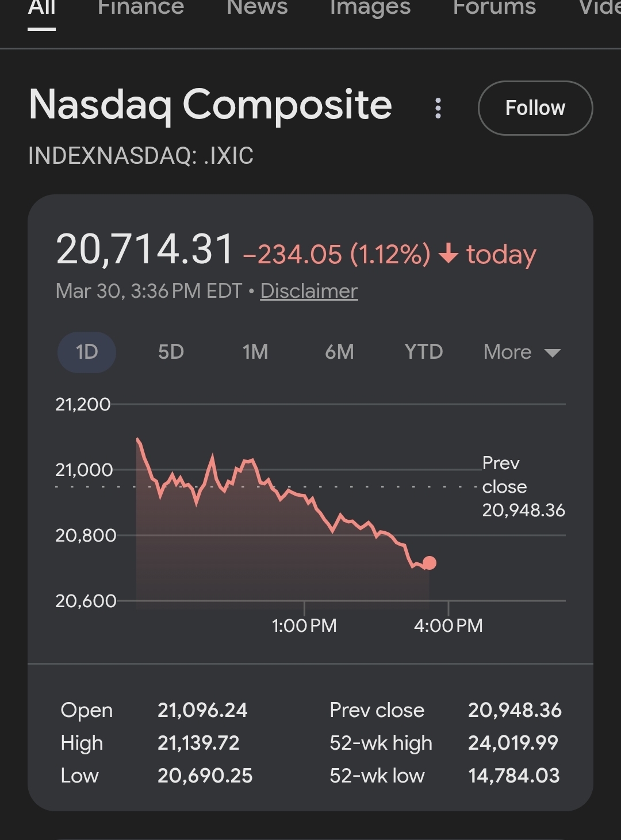Click the Follow button
The height and width of the screenshot is (840, 621).
point(535,108)
